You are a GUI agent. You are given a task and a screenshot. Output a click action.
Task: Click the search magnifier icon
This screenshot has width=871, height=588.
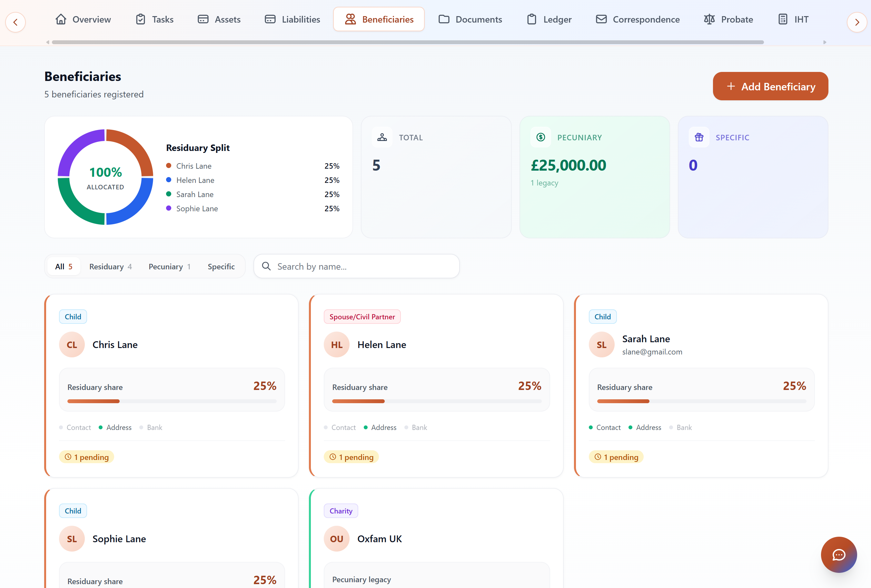[x=266, y=266]
